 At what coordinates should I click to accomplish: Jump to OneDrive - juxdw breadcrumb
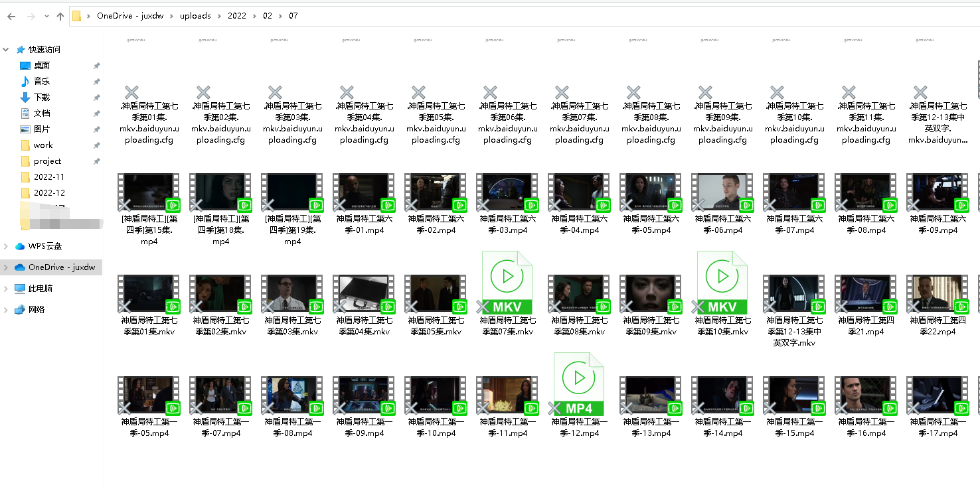[131, 16]
